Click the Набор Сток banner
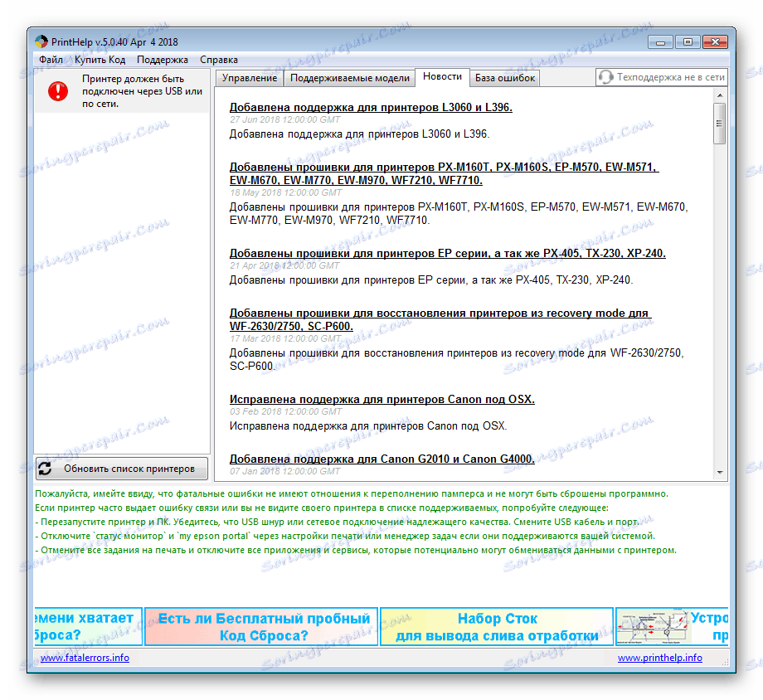 (x=496, y=626)
